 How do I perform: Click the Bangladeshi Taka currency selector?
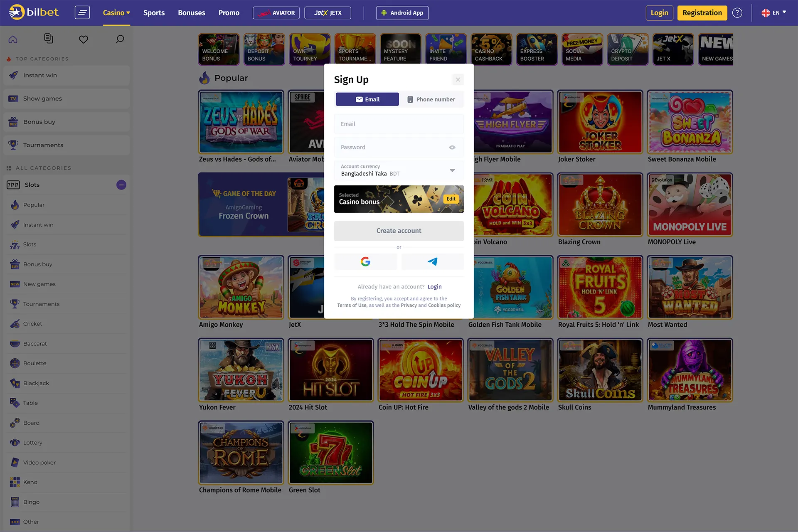pyautogui.click(x=399, y=170)
